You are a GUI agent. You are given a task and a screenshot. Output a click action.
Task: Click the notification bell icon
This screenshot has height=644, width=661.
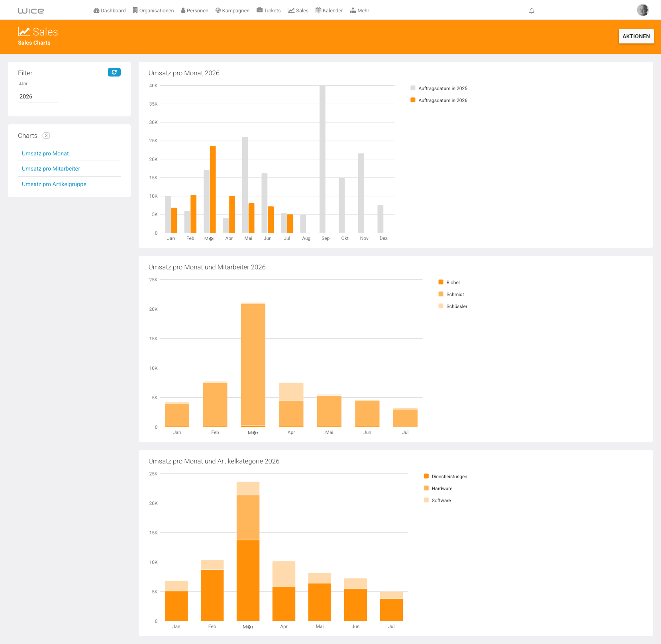[x=532, y=11]
